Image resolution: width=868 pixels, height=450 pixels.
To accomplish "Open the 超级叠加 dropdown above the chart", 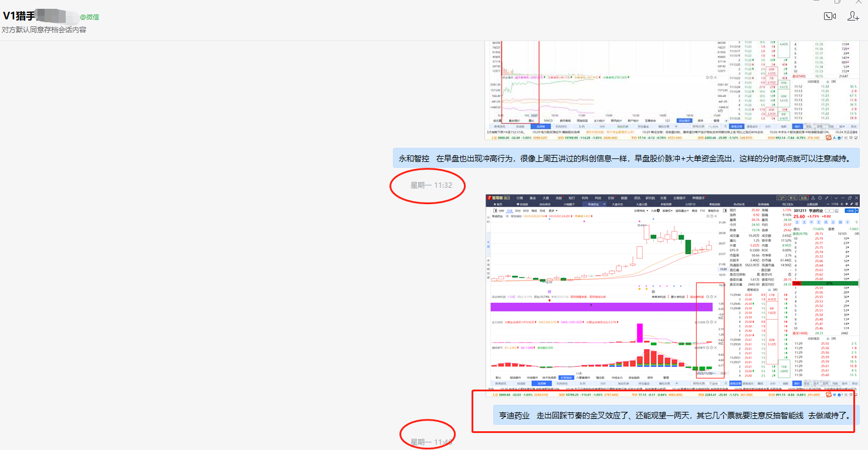I will point(681,210).
